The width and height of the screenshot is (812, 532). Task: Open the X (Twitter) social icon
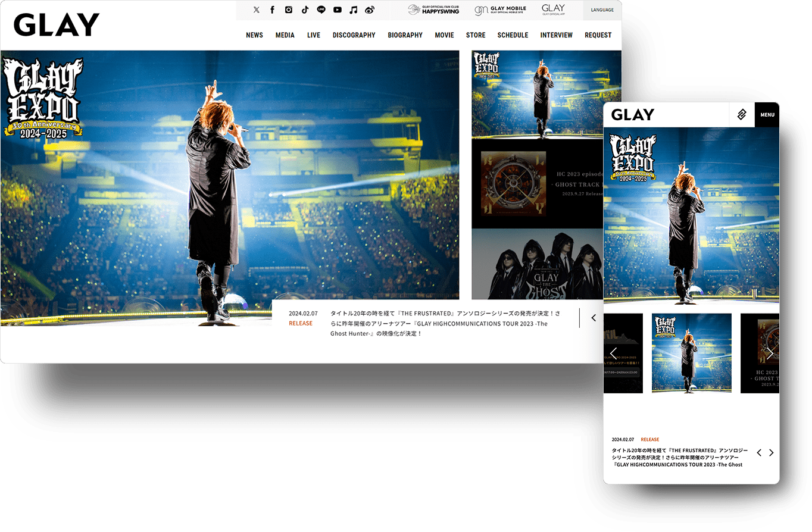pyautogui.click(x=256, y=10)
